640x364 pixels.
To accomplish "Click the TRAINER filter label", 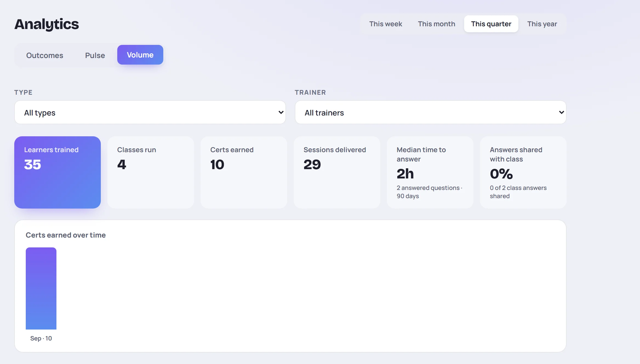I will 310,93.
